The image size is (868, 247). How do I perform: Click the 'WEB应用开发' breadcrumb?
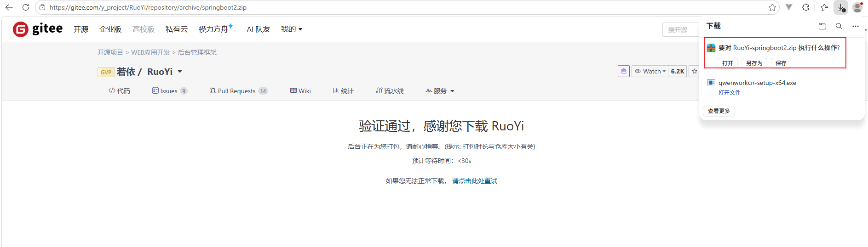click(x=150, y=52)
